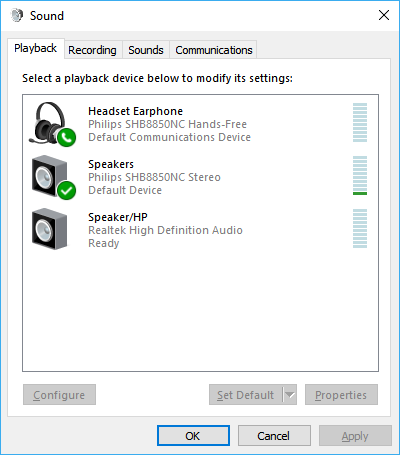Select the Playback tab
Image resolution: width=400 pixels, height=455 pixels.
click(x=36, y=49)
